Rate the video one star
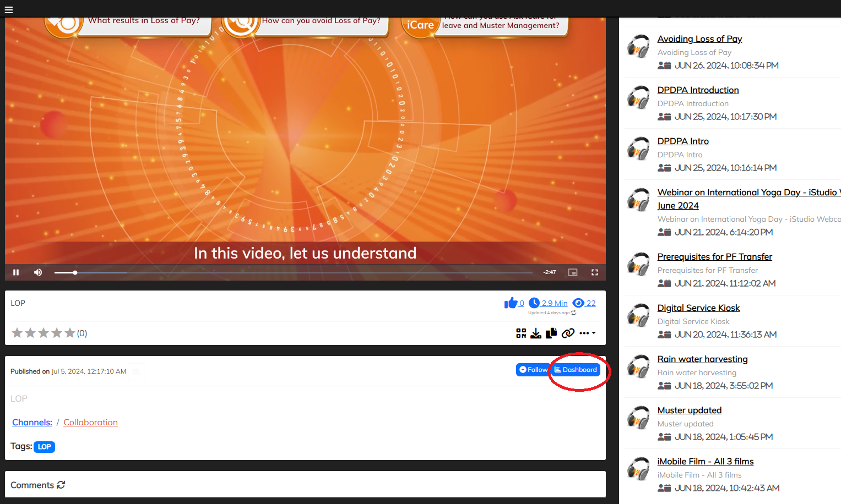The height and width of the screenshot is (504, 841). [17, 333]
